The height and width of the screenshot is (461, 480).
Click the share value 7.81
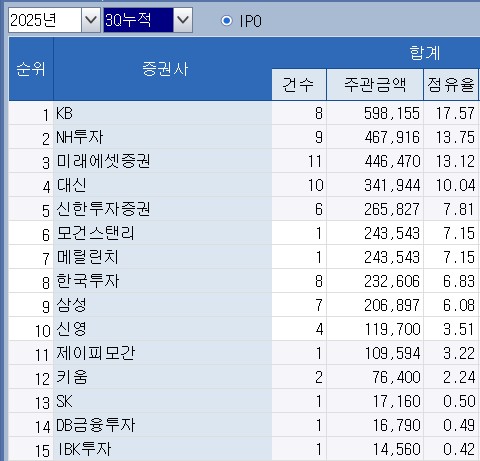(x=459, y=209)
